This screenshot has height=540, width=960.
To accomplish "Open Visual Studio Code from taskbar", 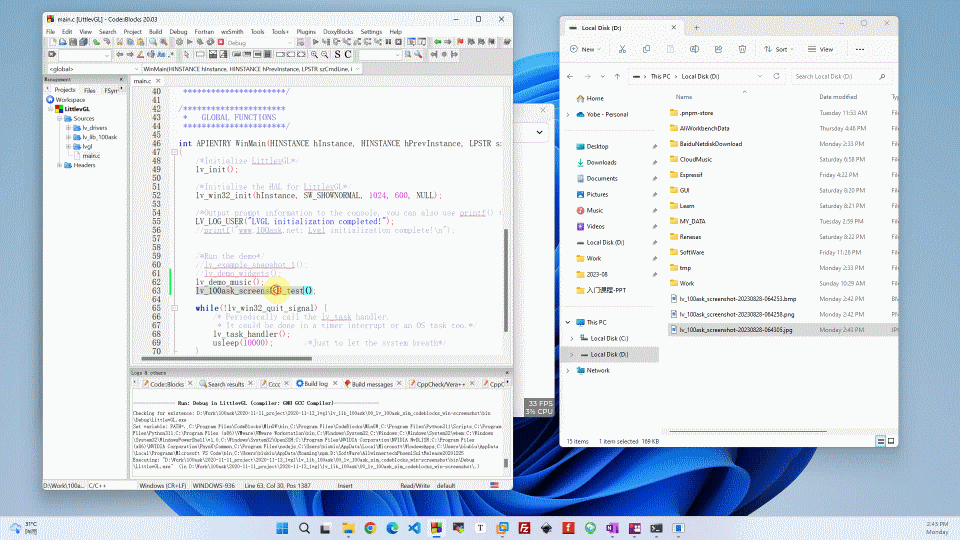I will (414, 528).
